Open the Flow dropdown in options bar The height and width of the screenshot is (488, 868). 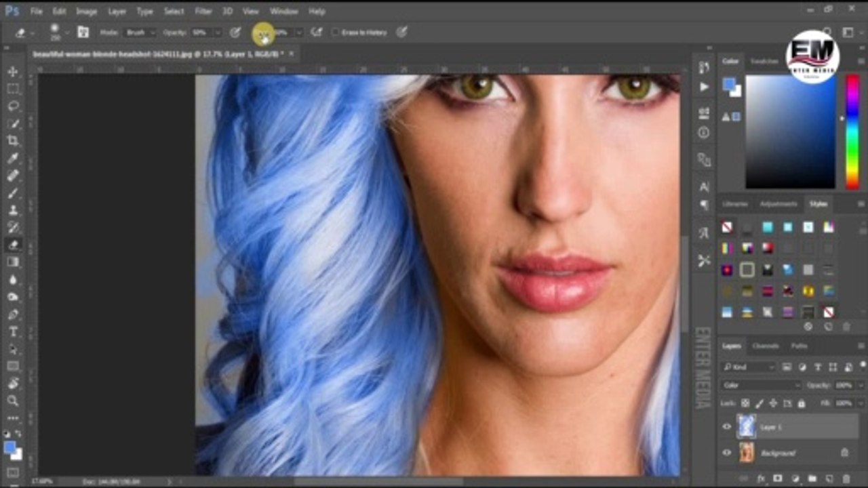298,32
